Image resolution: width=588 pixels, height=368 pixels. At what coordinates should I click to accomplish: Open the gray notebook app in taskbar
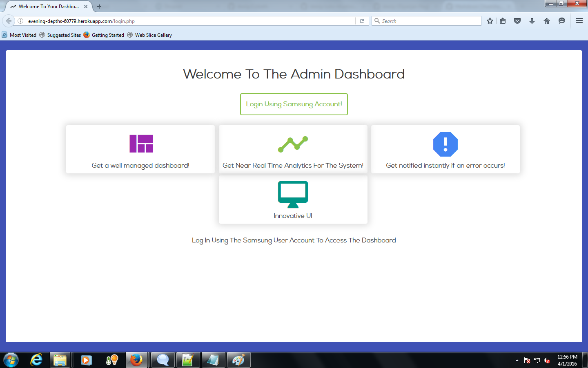[x=213, y=360]
